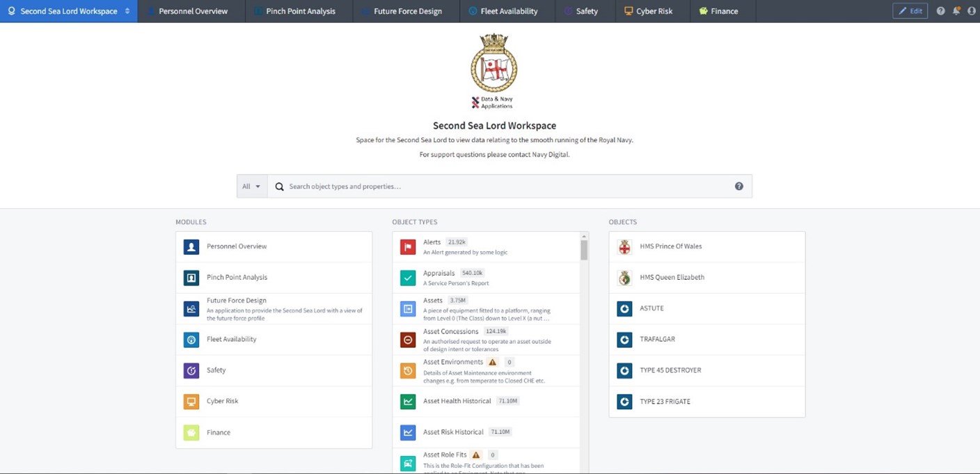980x474 pixels.
Task: Expand the Second Sea Lord Workspace switcher
Action: (127, 11)
